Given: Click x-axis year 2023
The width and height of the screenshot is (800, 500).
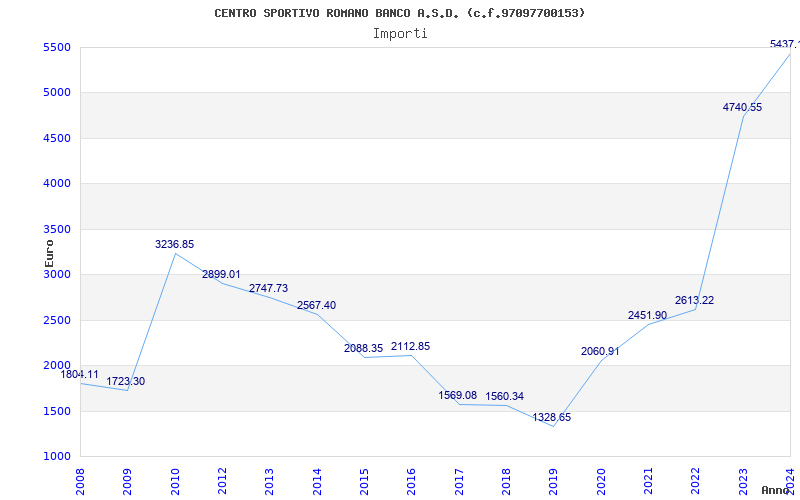Looking at the screenshot, I should coord(743,482).
